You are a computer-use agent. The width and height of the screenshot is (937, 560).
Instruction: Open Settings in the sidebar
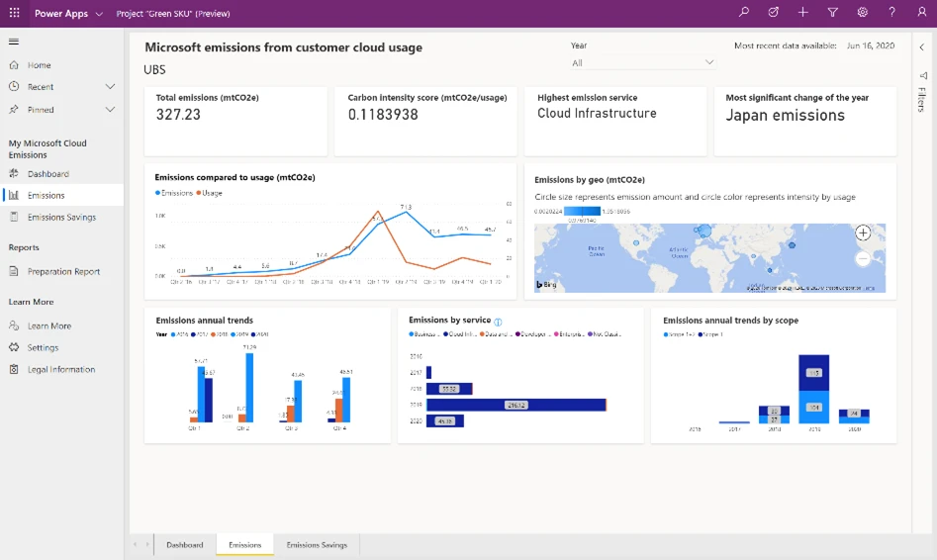click(43, 347)
